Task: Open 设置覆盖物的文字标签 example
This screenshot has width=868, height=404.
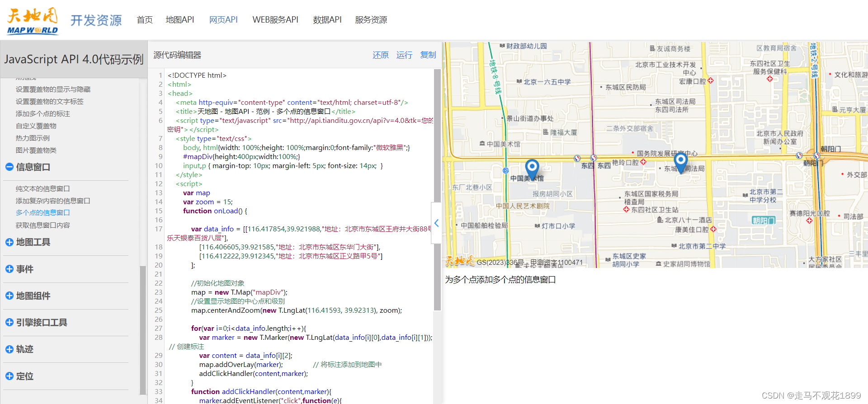Action: (x=50, y=102)
